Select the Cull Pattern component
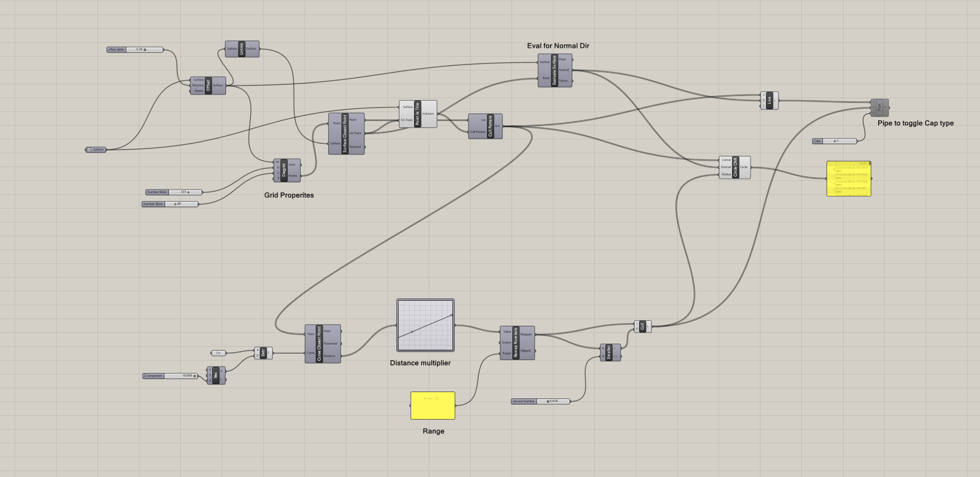 tap(490, 126)
